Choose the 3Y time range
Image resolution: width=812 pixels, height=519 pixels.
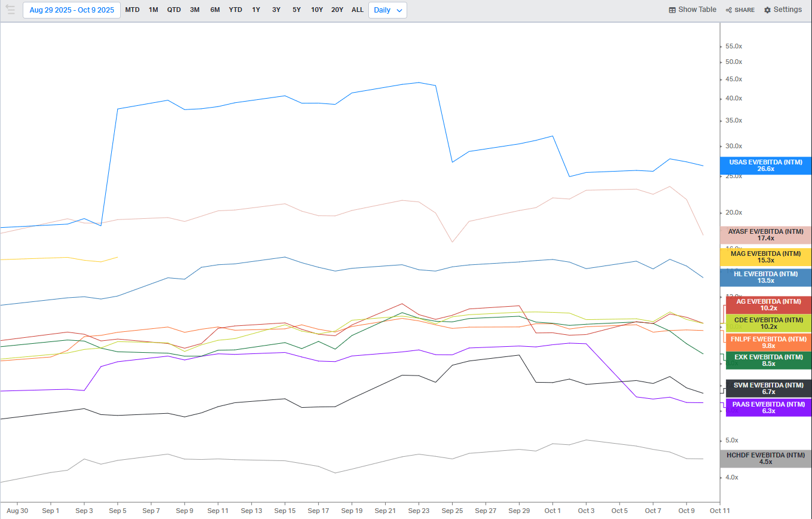(276, 10)
